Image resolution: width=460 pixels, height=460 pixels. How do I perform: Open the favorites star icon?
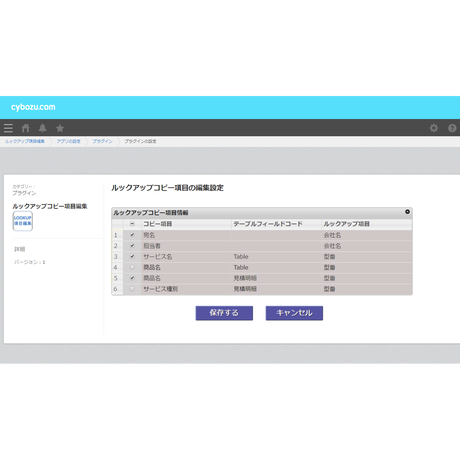[x=60, y=128]
